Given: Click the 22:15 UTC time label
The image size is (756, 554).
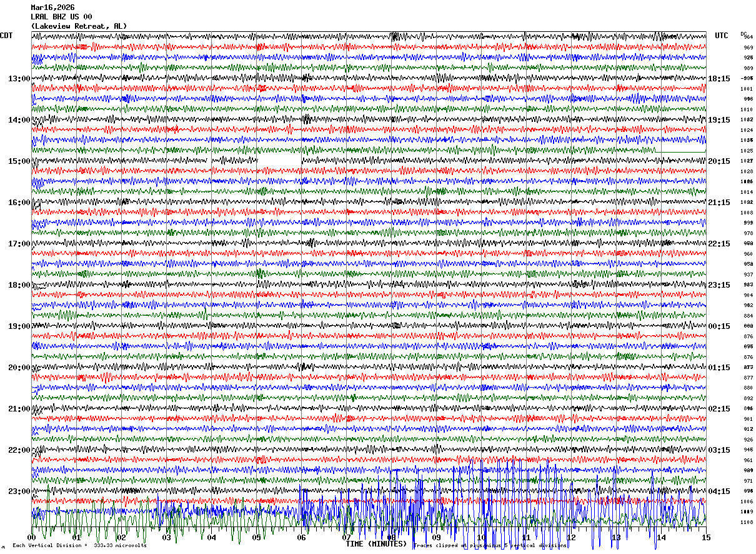Looking at the screenshot, I should [x=719, y=244].
